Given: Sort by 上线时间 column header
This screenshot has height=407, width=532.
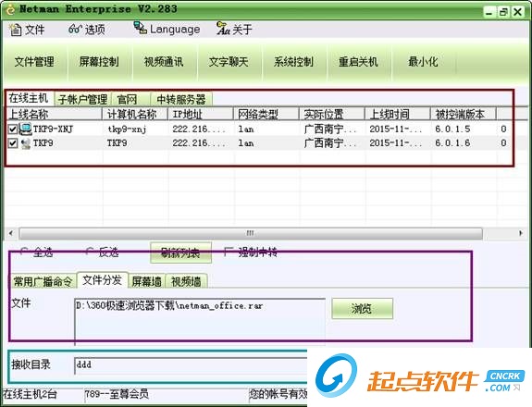Looking at the screenshot, I should coord(399,115).
